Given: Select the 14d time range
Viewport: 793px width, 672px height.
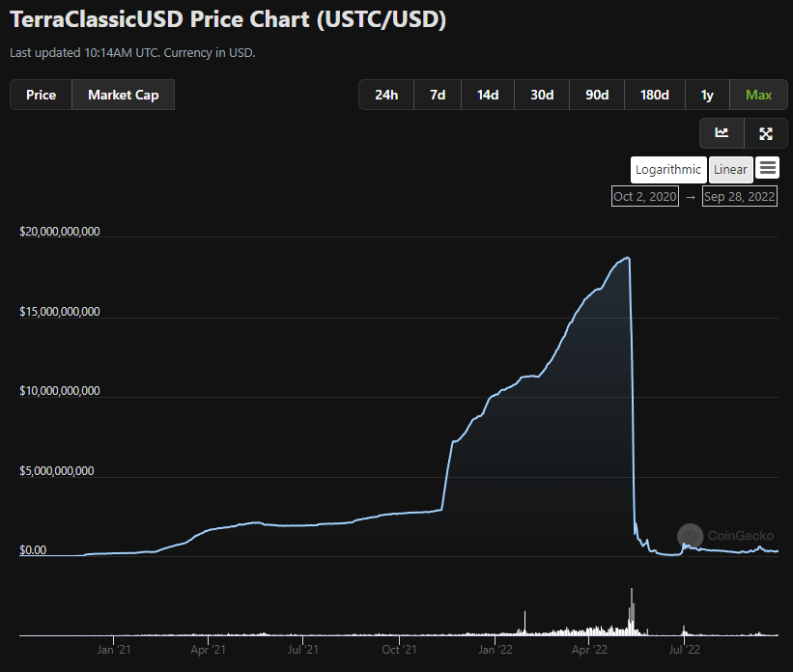Looking at the screenshot, I should [x=488, y=95].
